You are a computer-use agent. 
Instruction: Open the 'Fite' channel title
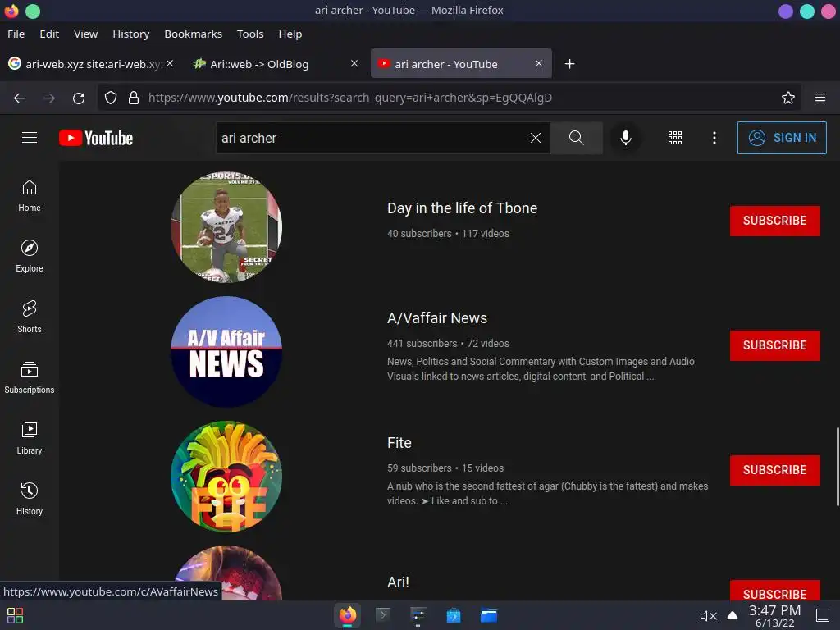pyautogui.click(x=399, y=442)
